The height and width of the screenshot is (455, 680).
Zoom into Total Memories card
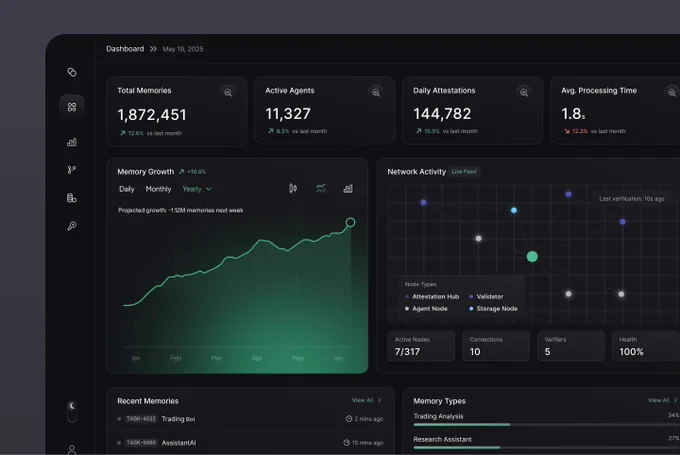pyautogui.click(x=228, y=92)
